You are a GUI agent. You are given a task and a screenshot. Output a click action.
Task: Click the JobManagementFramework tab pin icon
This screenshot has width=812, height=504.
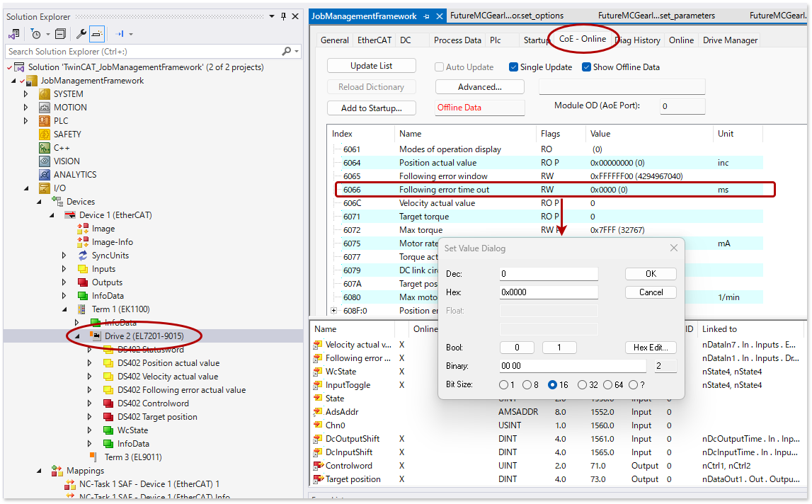426,16
